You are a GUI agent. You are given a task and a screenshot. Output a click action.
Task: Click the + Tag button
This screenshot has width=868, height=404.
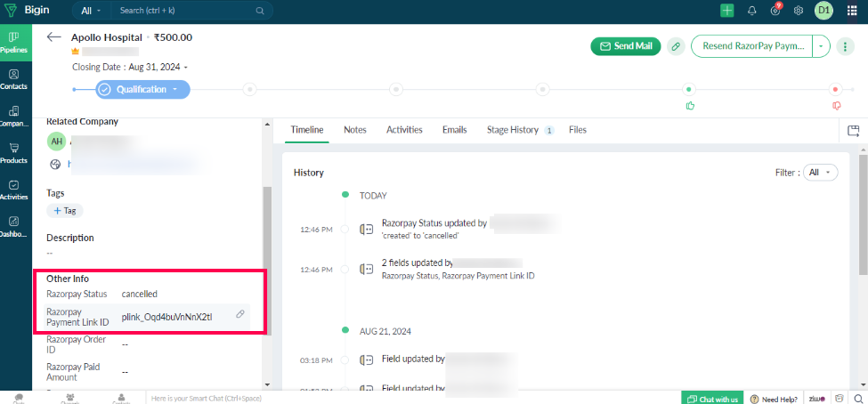pyautogui.click(x=65, y=211)
